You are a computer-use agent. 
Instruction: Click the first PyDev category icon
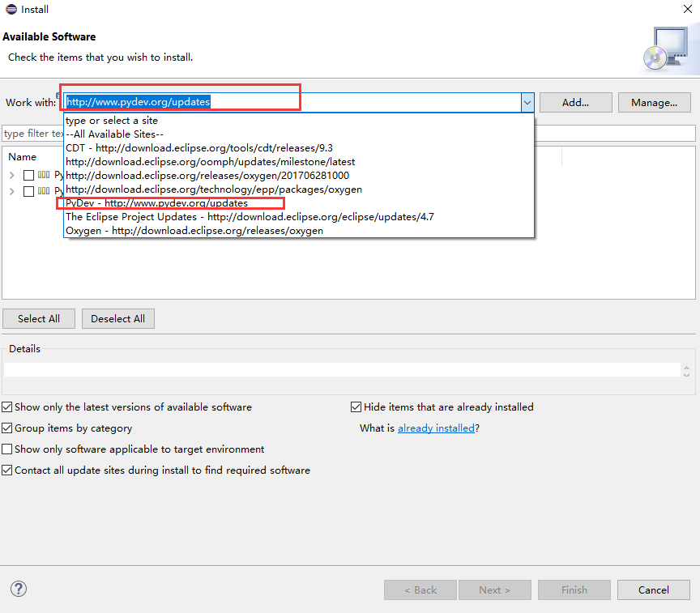tap(44, 174)
